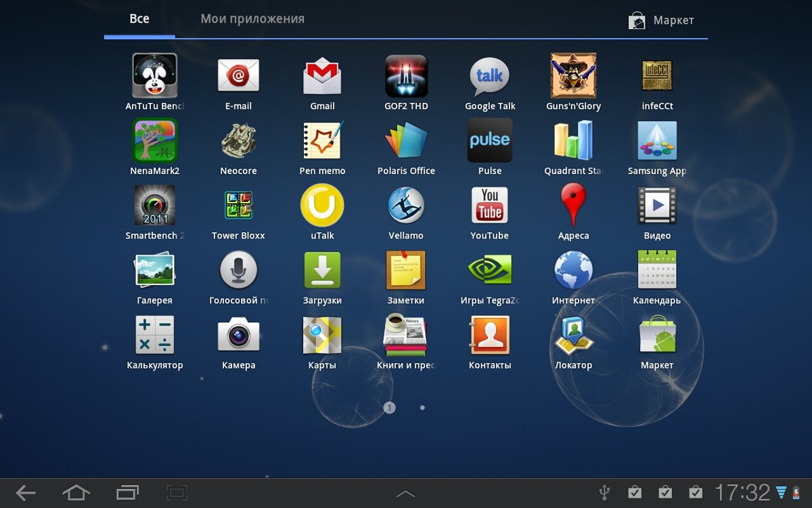The image size is (812, 508).
Task: Tap the Home navigation button
Action: pyautogui.click(x=76, y=493)
